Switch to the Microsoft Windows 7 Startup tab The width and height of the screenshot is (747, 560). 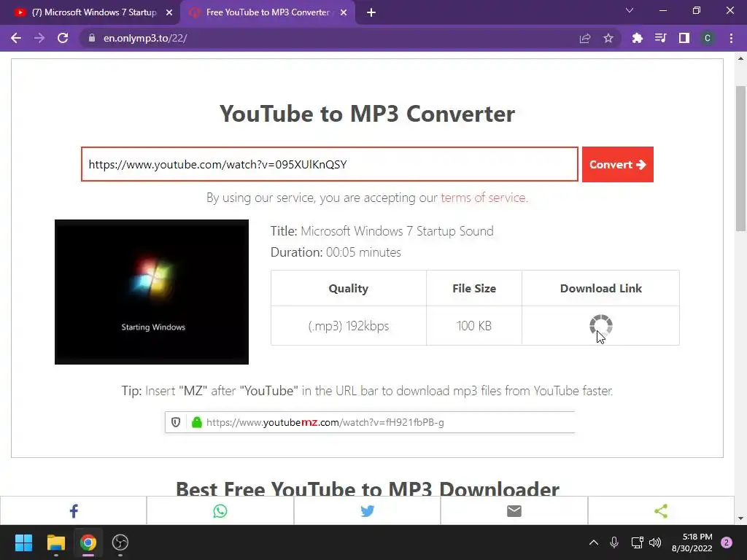click(x=90, y=12)
